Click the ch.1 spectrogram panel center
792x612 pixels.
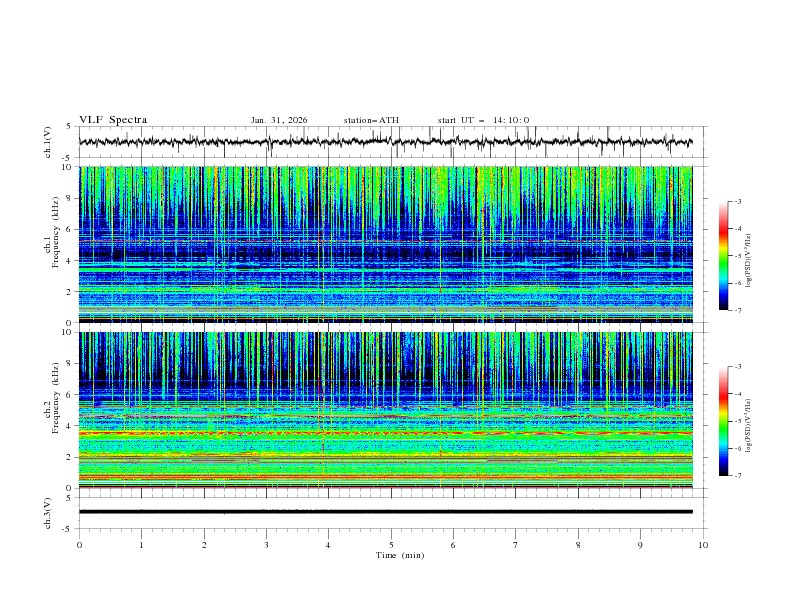click(391, 244)
